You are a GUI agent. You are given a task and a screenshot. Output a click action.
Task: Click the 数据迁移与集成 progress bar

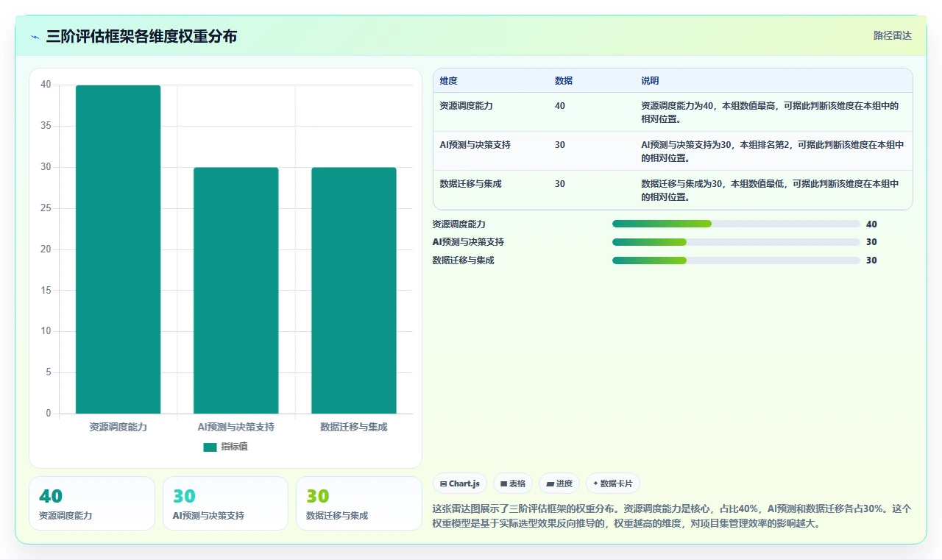tap(736, 260)
